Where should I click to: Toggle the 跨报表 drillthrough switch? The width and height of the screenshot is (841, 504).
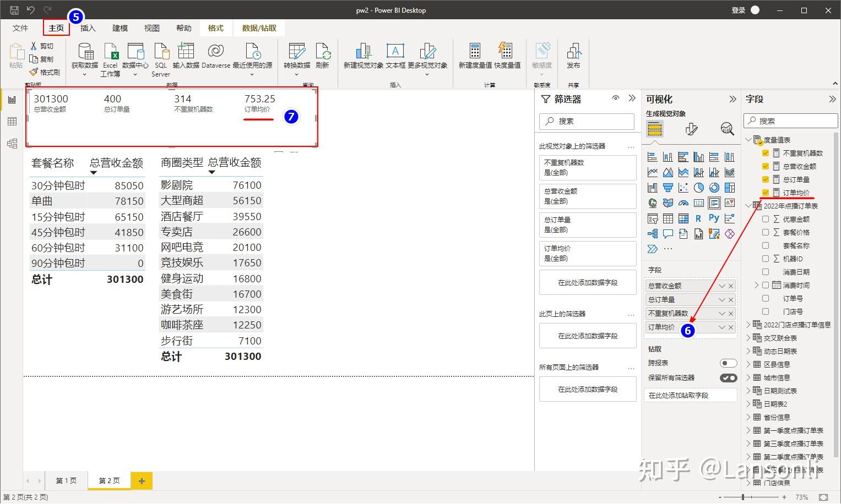tap(728, 363)
